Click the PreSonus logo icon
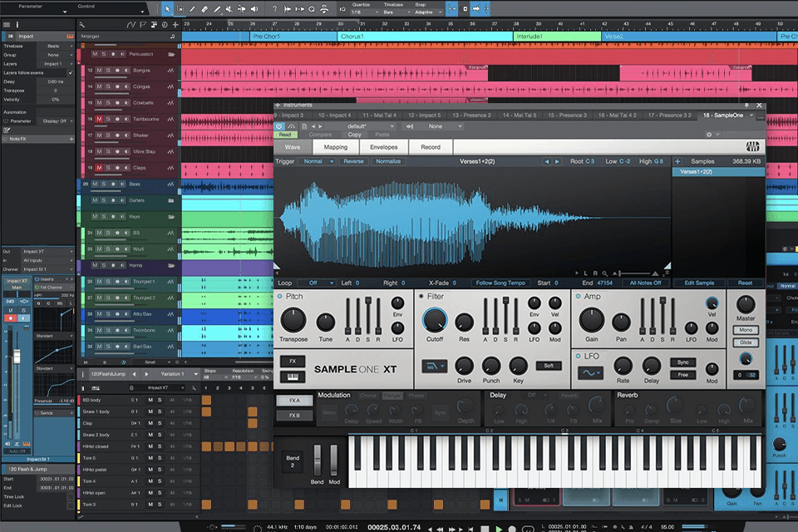This screenshot has height=532, width=798. (753, 146)
